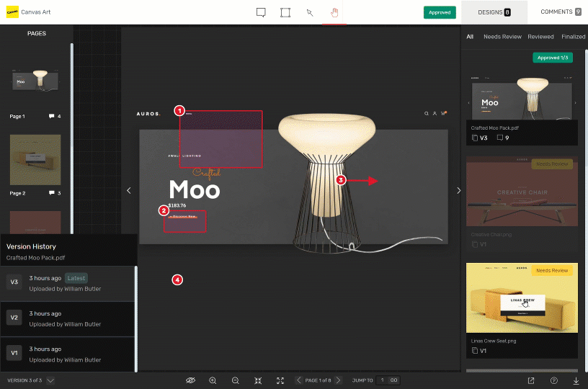Screen dimensions: 588x389
Task: Click the green Approved button
Action: (440, 12)
